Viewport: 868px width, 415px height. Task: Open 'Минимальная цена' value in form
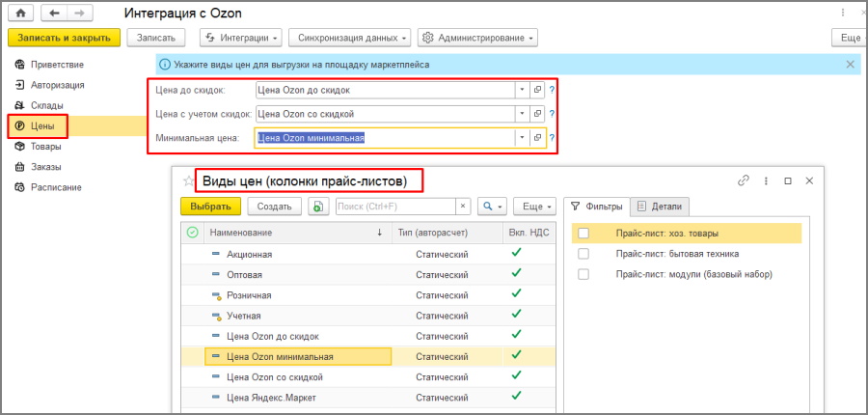(x=537, y=138)
